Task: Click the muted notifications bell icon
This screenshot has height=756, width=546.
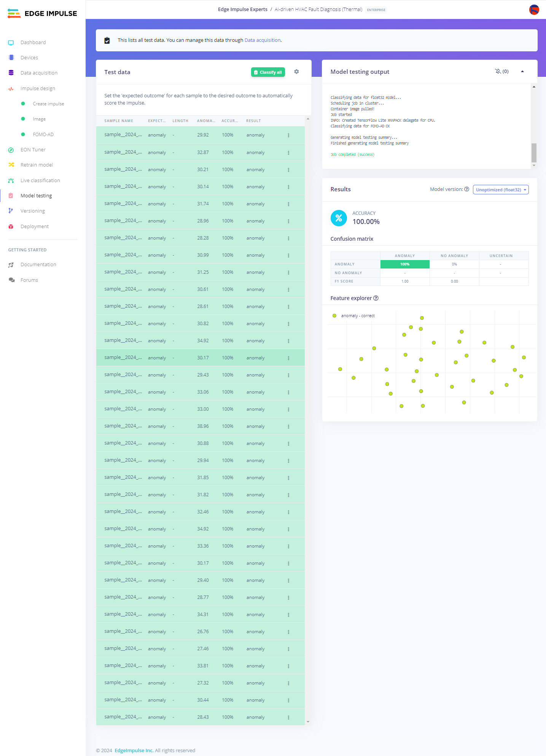Action: [x=498, y=71]
